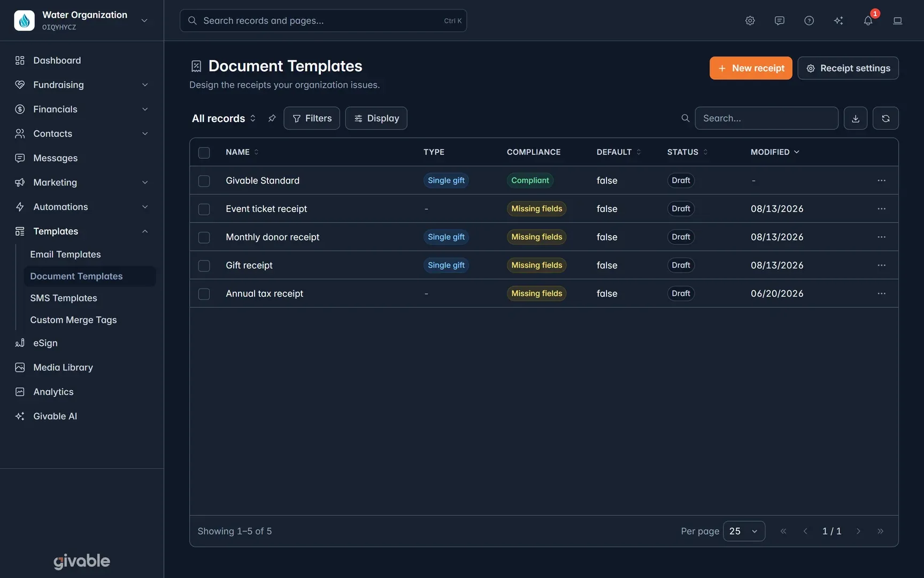924x578 pixels.
Task: Select the Event ticket receipt checkbox
Action: pos(204,209)
